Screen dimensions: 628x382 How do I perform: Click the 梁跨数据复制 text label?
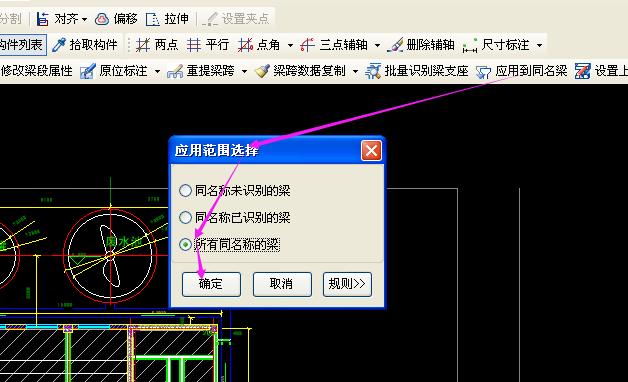309,71
